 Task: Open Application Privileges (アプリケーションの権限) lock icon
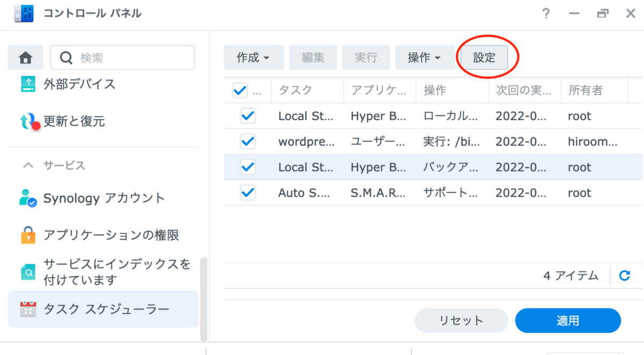click(28, 235)
